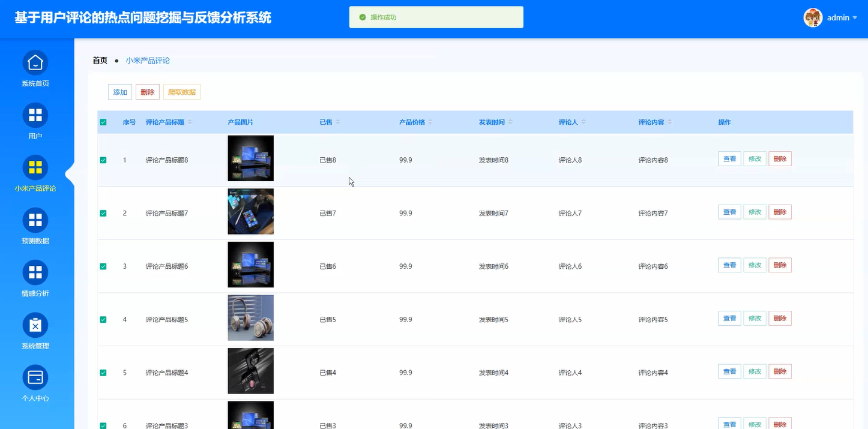Click the cell 评论内容8
Viewport: 868px width, 429px height.
653,160
